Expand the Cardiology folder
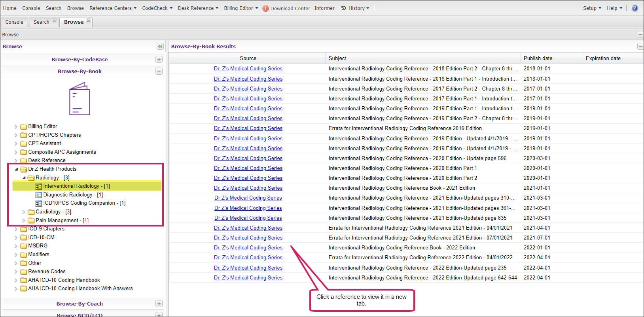644x317 pixels. [24, 212]
